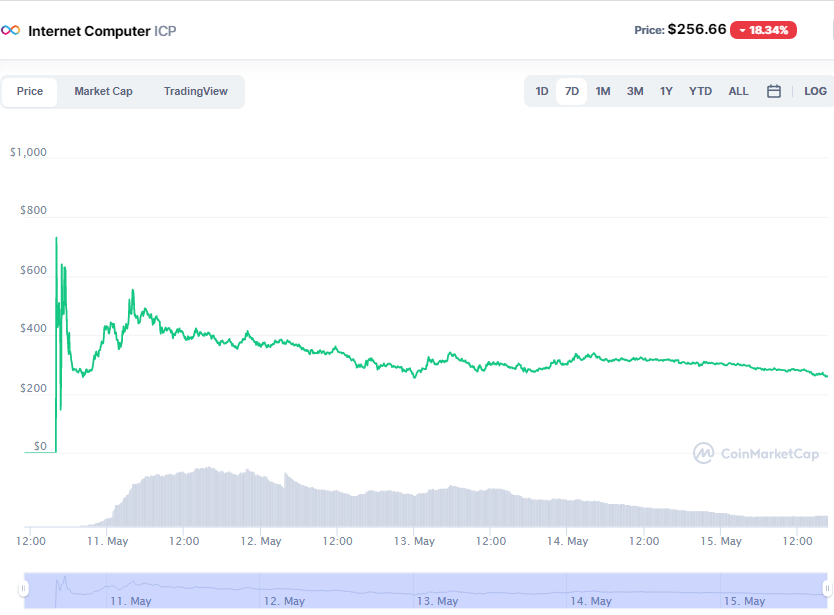Image resolution: width=834 pixels, height=615 pixels.
Task: Click the Internet Computer infinity logo
Action: pyautogui.click(x=10, y=30)
